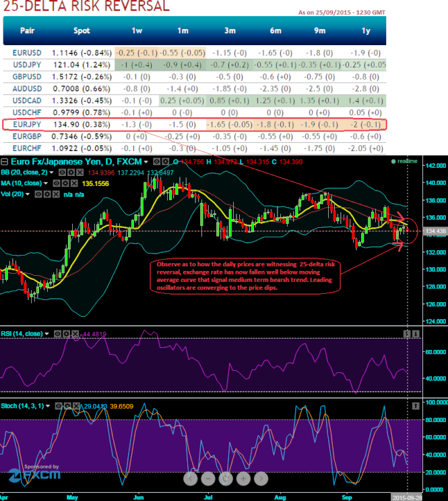This screenshot has height=501, width=448.
Task: Open settings gear for Euro Fx/Japanese Yen series
Action: [x=165, y=162]
